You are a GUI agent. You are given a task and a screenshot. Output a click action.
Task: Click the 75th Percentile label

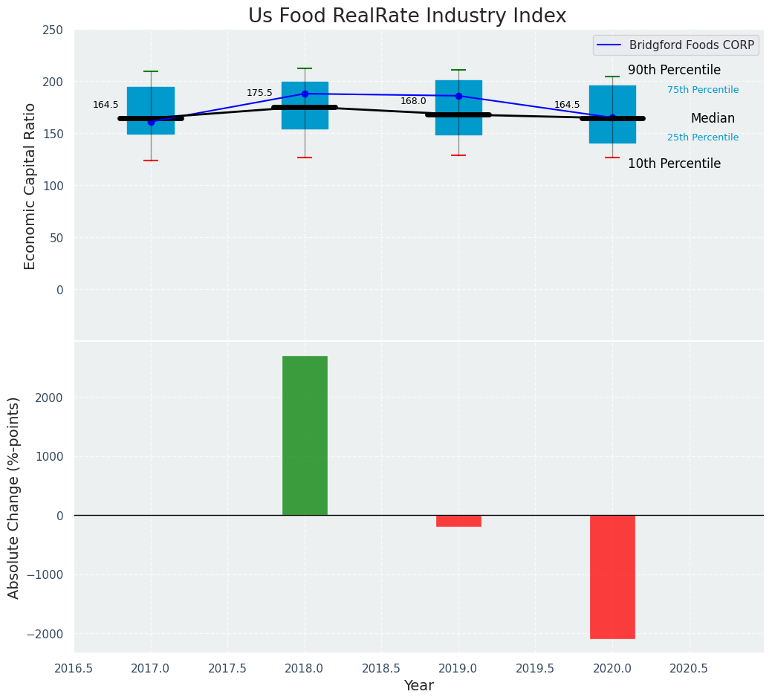pos(702,90)
